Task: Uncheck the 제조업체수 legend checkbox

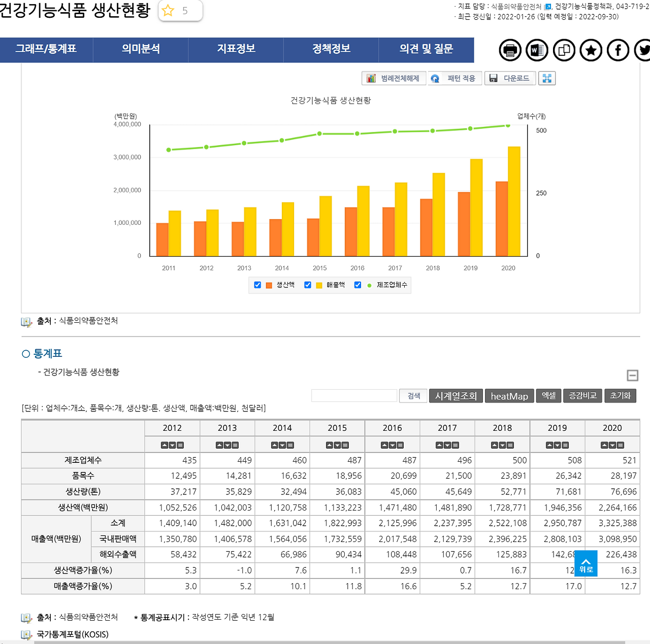Action: pyautogui.click(x=357, y=285)
